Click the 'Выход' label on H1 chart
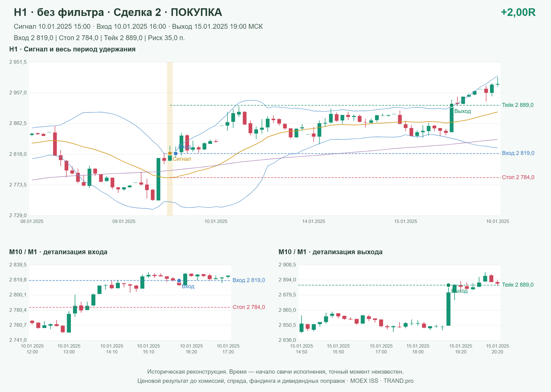Image resolution: width=551 pixels, height=392 pixels. (463, 111)
